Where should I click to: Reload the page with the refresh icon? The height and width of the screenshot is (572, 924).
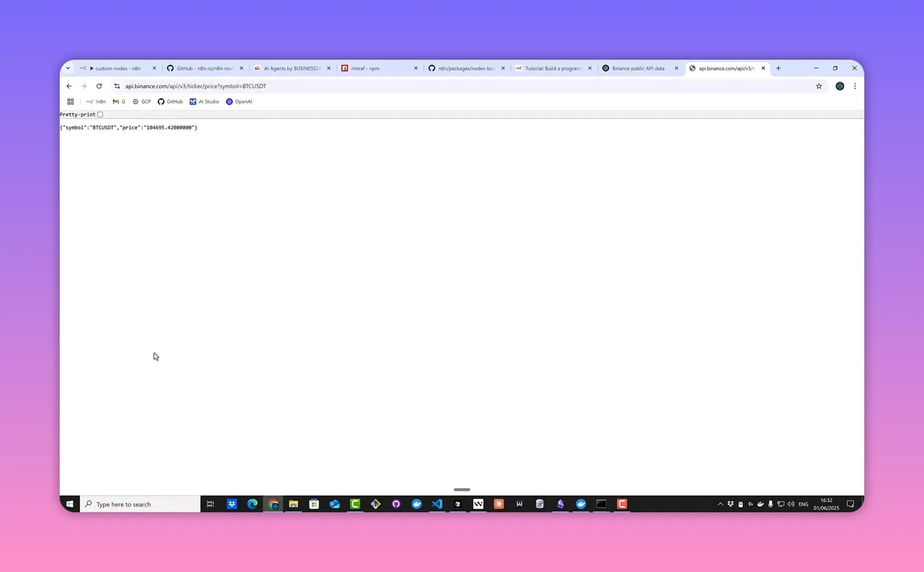pos(99,86)
